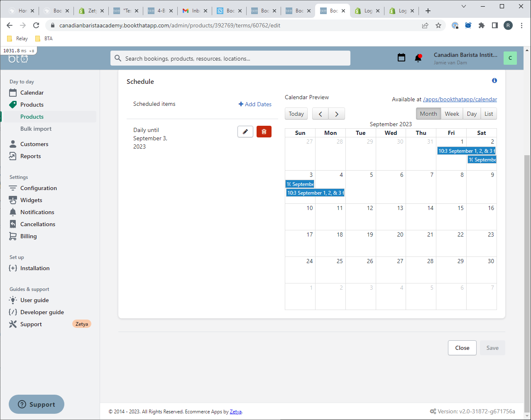Reload the page in the browser
Screen dimensions: 531x420
click(x=36, y=25)
